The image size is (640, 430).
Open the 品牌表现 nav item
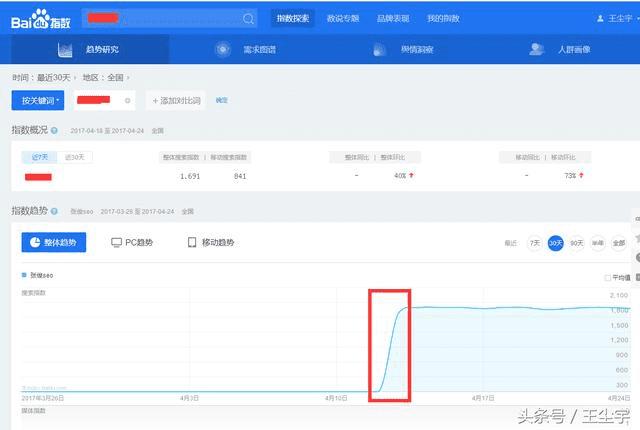(393, 18)
